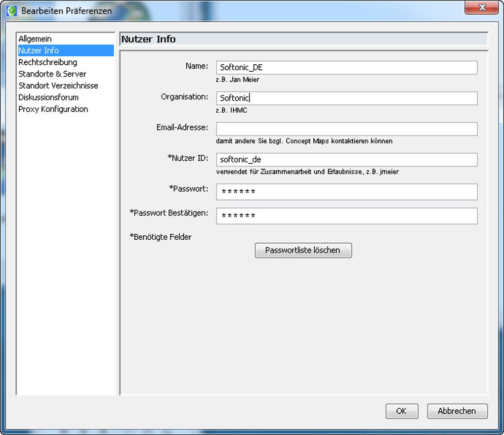Click the Passwort Bestätigen field
The image size is (504, 435).
(x=346, y=216)
